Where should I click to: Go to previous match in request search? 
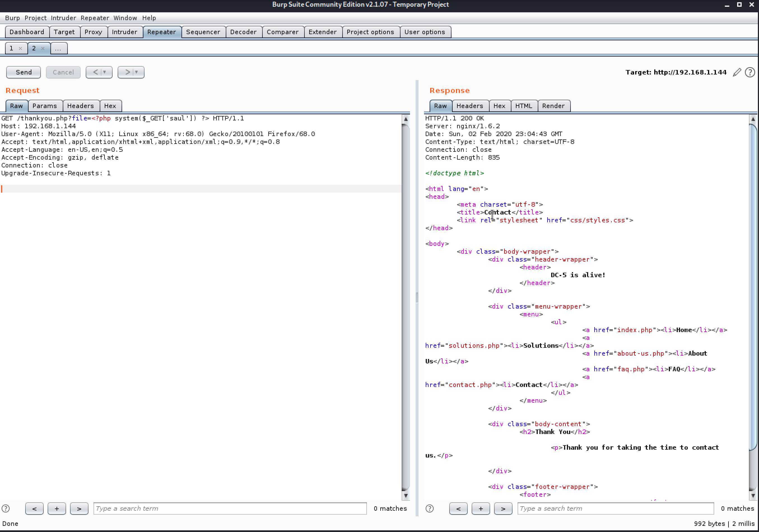tap(34, 508)
